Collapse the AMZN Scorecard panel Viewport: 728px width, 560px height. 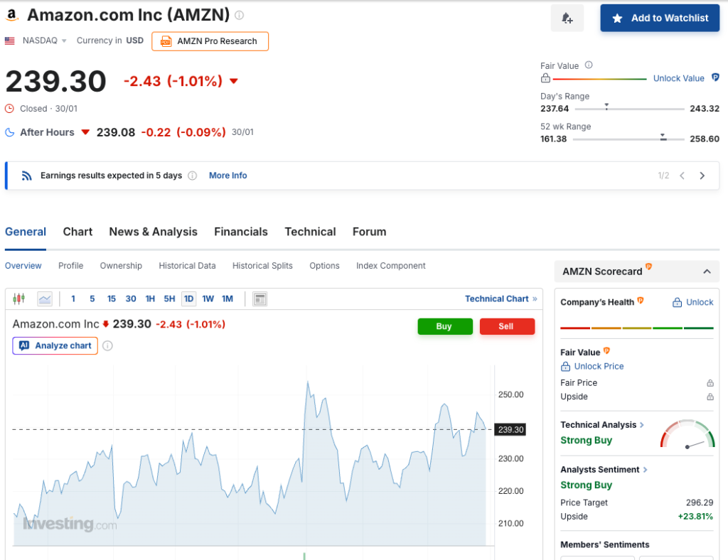[707, 271]
